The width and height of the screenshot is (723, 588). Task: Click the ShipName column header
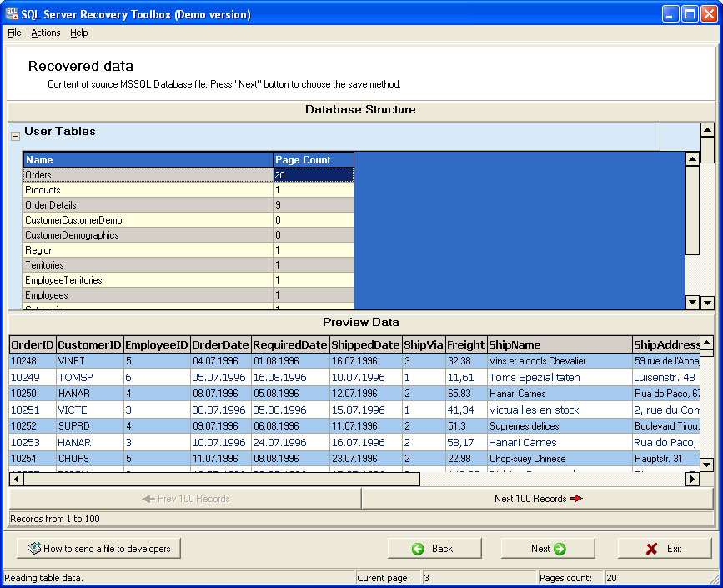[x=558, y=344]
